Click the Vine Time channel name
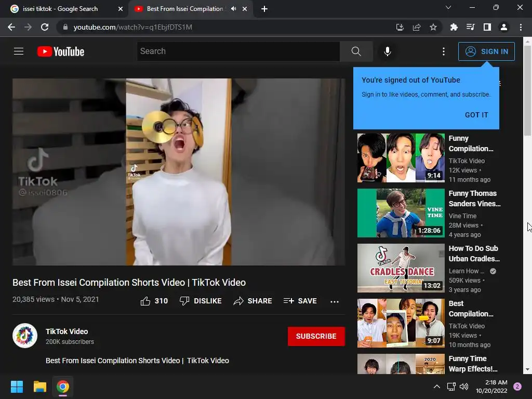The image size is (532, 399). point(462,216)
